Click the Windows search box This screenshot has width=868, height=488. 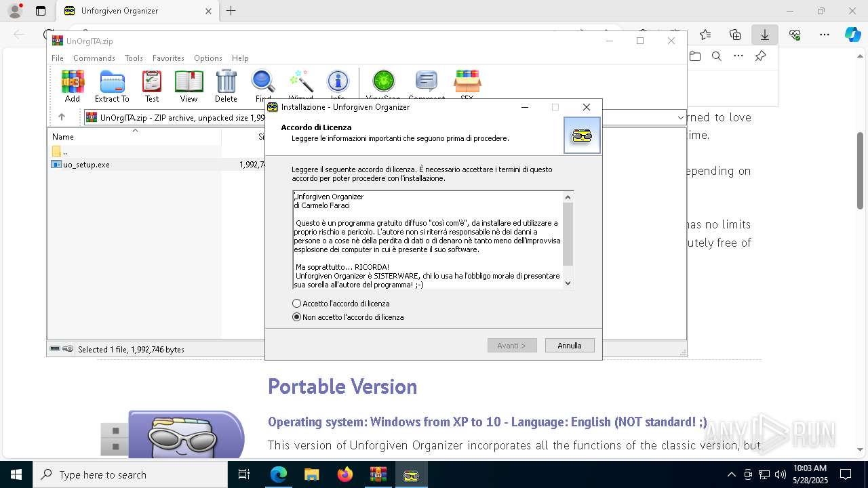coord(130,474)
